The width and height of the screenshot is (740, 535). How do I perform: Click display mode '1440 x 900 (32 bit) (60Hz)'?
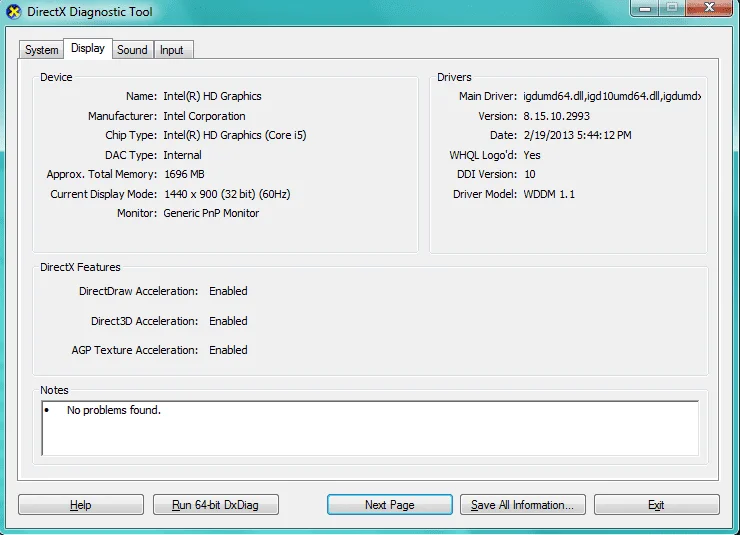click(227, 194)
